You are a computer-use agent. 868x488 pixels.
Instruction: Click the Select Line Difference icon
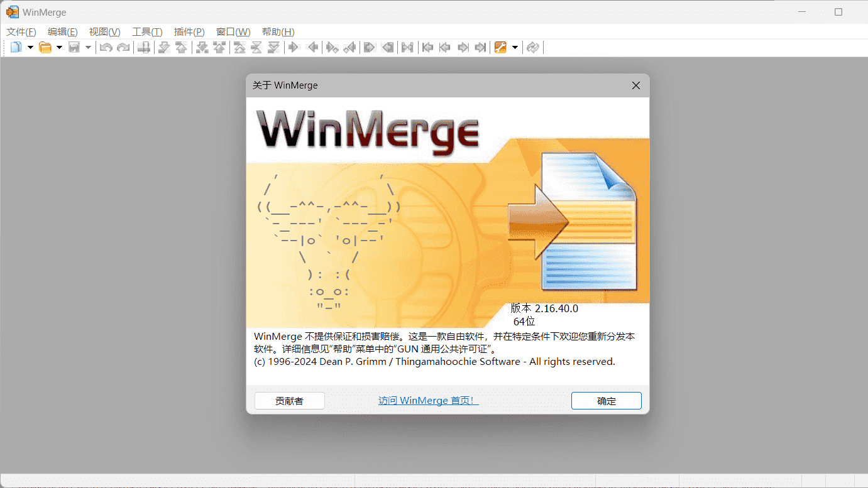pyautogui.click(x=144, y=47)
